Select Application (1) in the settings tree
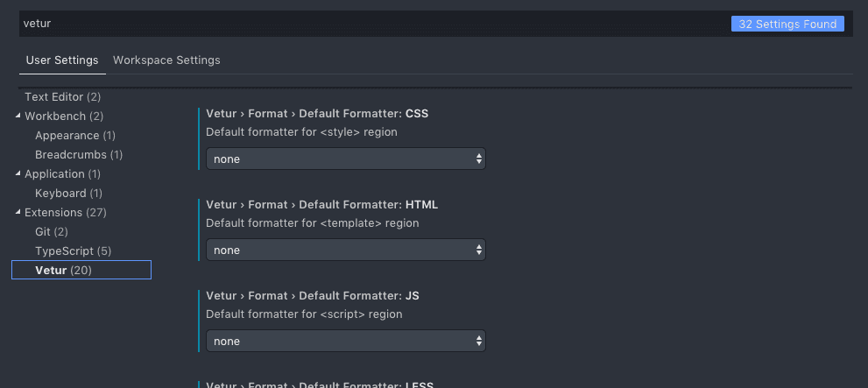The height and width of the screenshot is (388, 868). (x=62, y=173)
